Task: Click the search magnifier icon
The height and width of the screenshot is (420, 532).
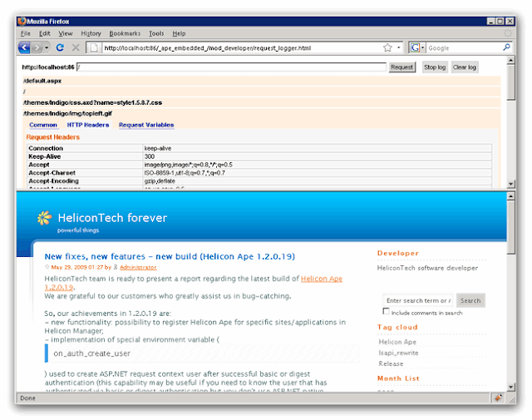Action: pyautogui.click(x=506, y=47)
